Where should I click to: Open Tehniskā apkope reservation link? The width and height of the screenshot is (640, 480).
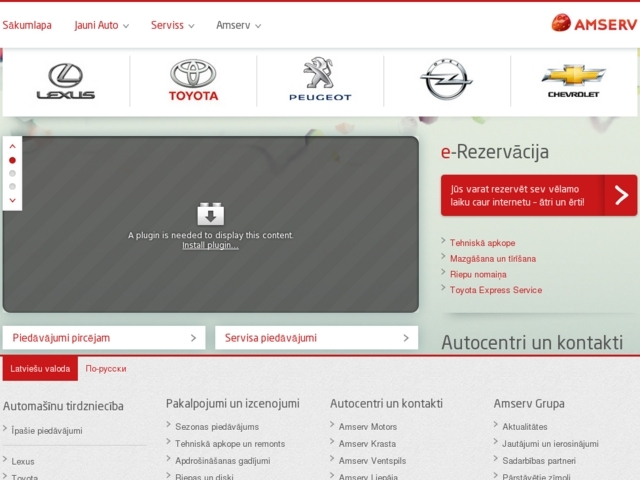(482, 243)
